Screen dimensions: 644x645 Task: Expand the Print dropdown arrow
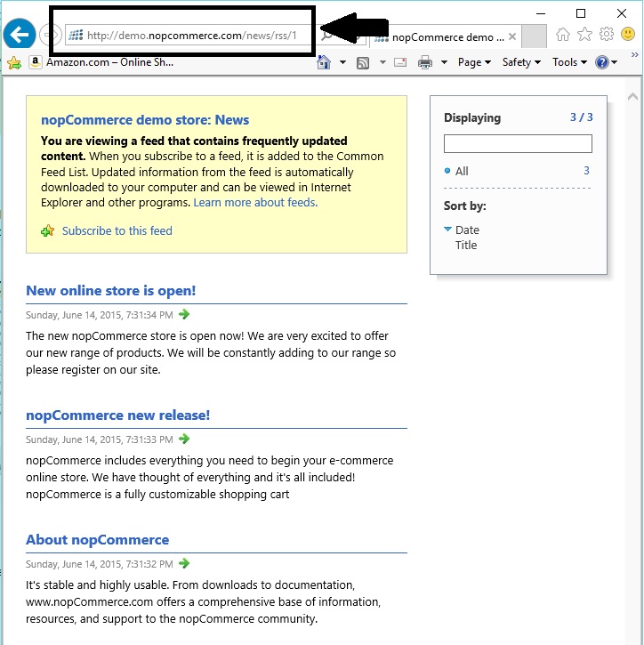444,62
